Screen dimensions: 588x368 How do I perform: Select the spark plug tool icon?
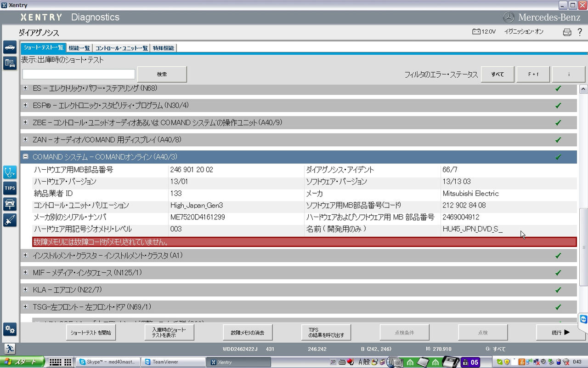(10, 220)
